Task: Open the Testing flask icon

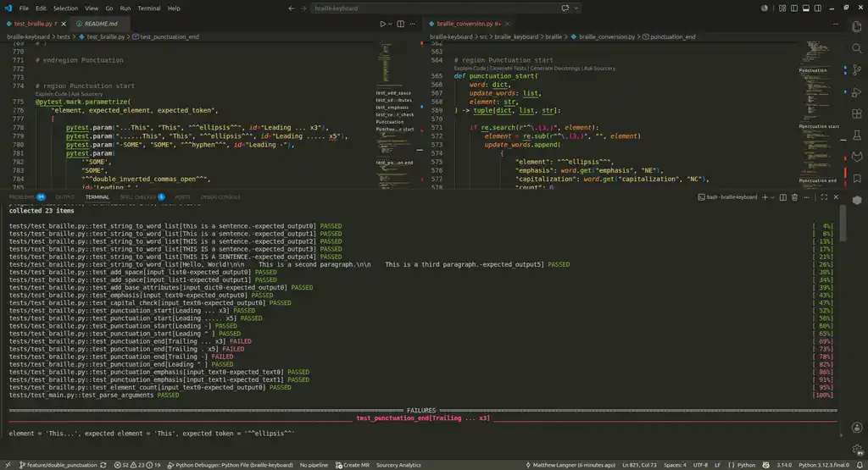Action: point(857,135)
